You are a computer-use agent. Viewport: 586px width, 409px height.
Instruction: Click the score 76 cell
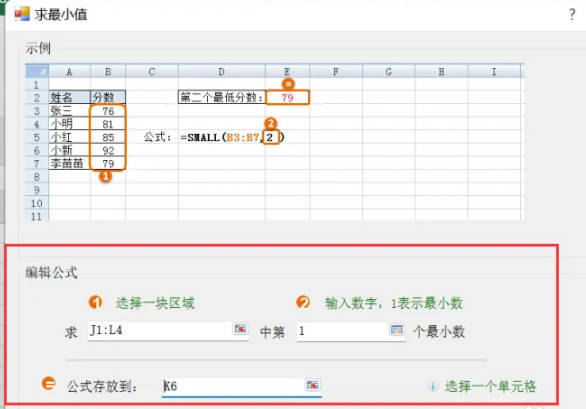point(108,111)
